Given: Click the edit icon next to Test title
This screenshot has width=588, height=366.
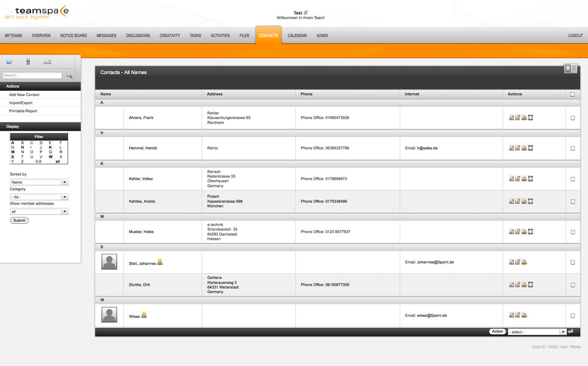Looking at the screenshot, I should [305, 12].
